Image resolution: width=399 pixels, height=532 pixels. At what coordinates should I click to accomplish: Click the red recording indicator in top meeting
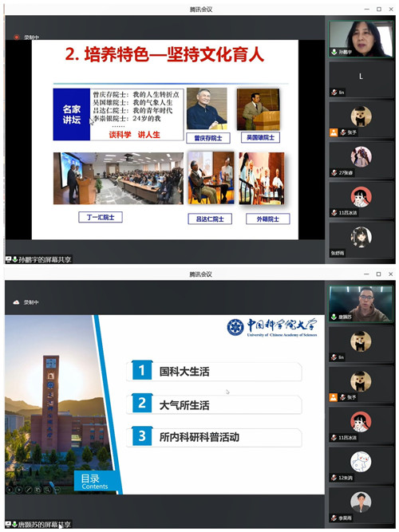(16, 37)
